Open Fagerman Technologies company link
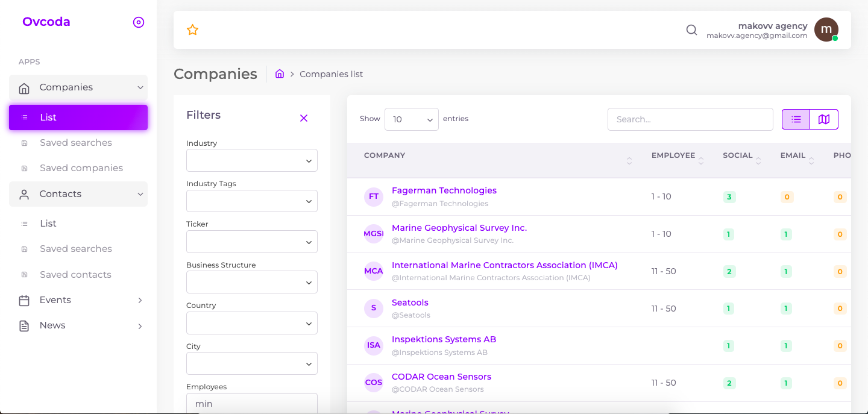868x414 pixels. tap(444, 190)
